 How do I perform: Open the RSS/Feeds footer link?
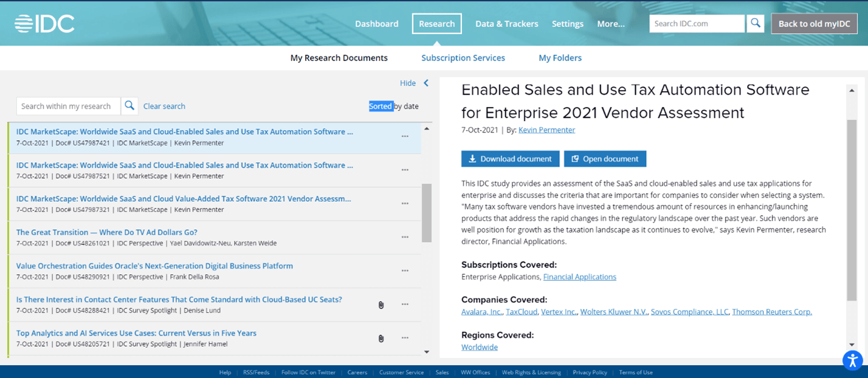pyautogui.click(x=256, y=373)
